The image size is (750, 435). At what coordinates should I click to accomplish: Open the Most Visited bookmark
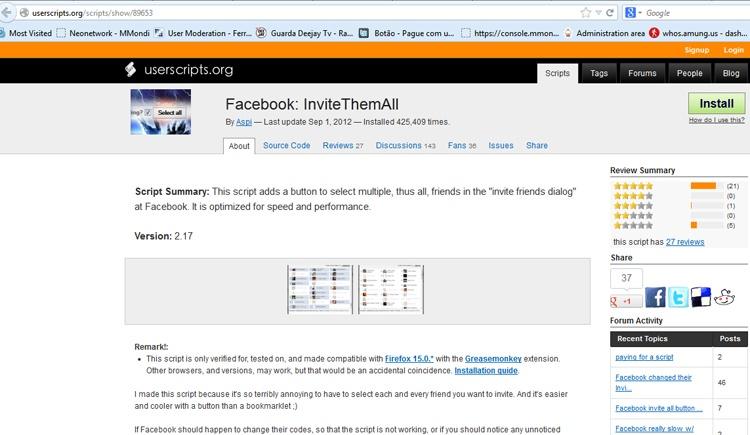[x=26, y=33]
